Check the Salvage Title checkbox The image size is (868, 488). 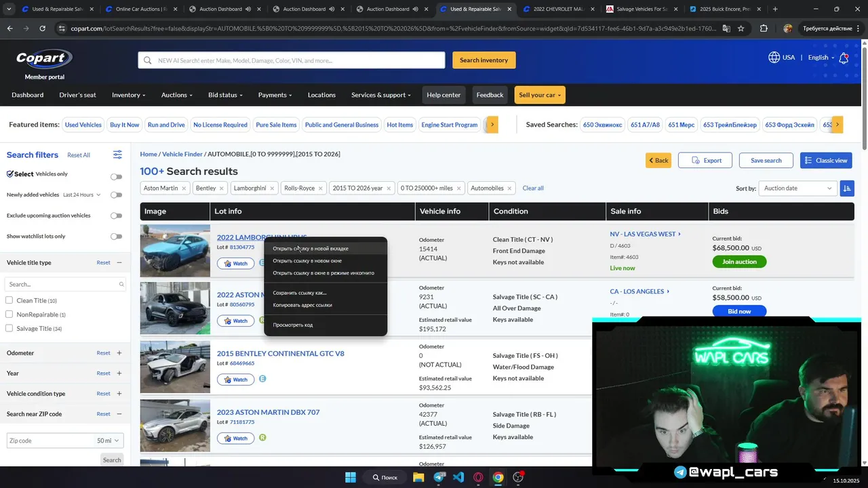coord(9,329)
